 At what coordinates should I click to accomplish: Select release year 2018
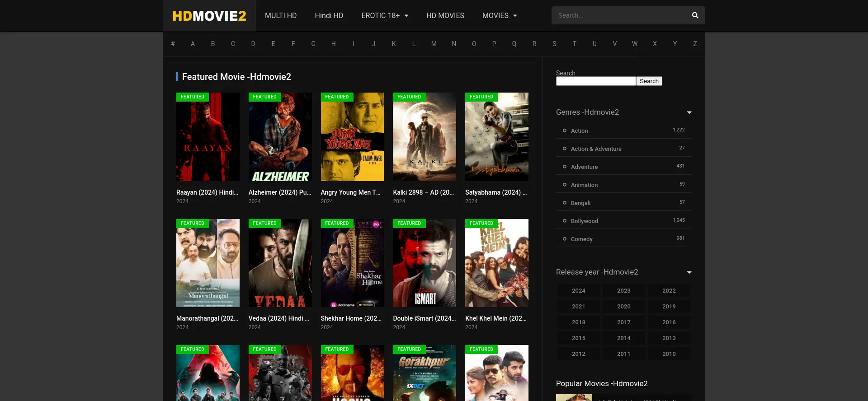(579, 322)
